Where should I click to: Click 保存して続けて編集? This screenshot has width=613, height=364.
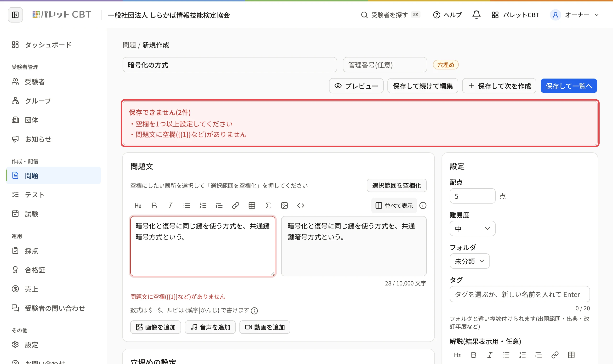pos(422,86)
